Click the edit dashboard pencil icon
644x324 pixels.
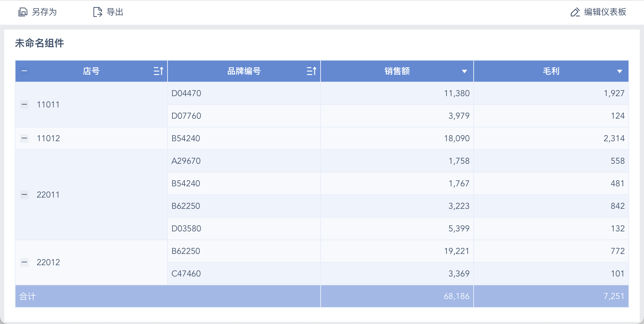click(x=575, y=12)
